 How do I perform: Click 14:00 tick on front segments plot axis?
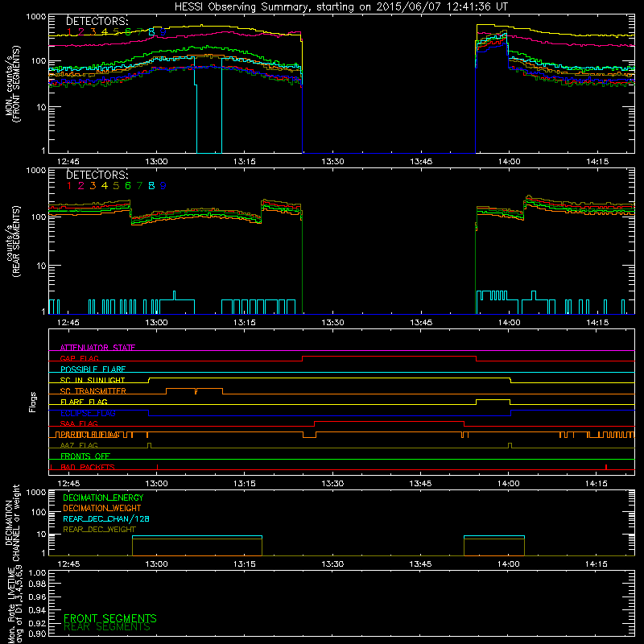click(510, 162)
